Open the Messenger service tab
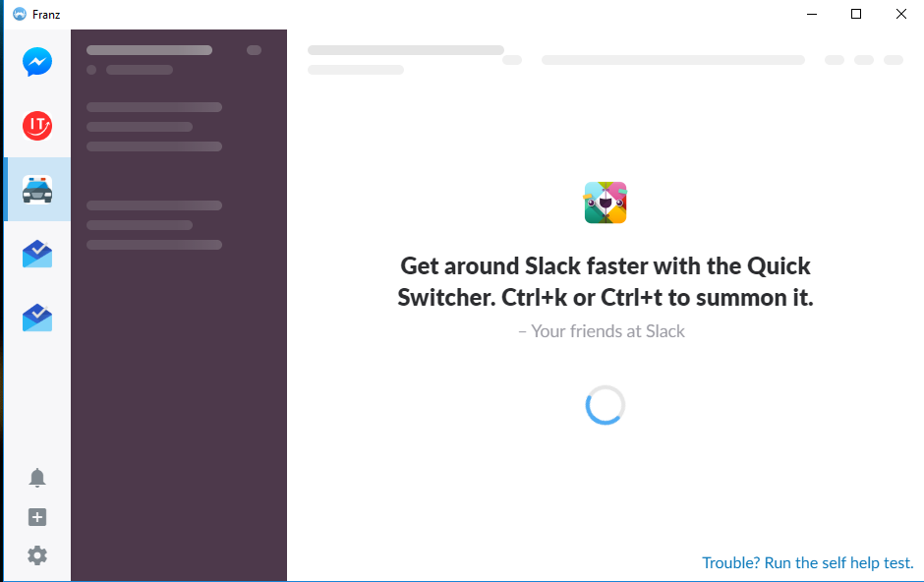This screenshot has height=582, width=924. point(37,62)
